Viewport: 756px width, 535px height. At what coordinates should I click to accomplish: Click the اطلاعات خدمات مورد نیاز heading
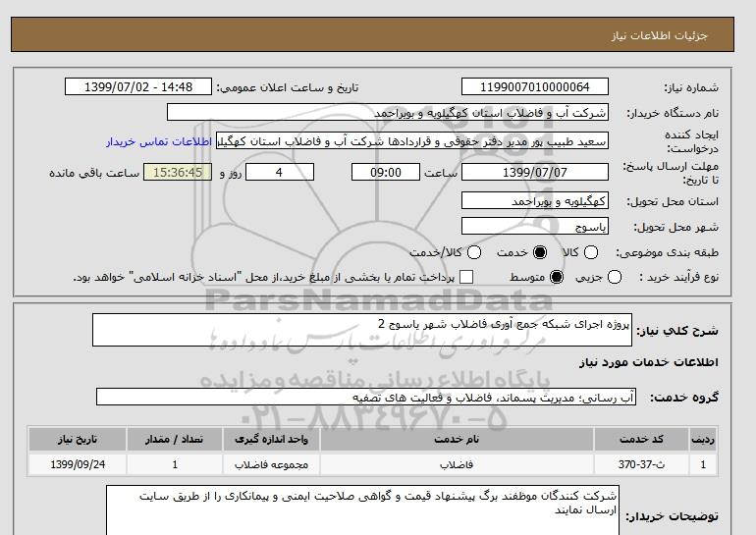[x=648, y=363]
